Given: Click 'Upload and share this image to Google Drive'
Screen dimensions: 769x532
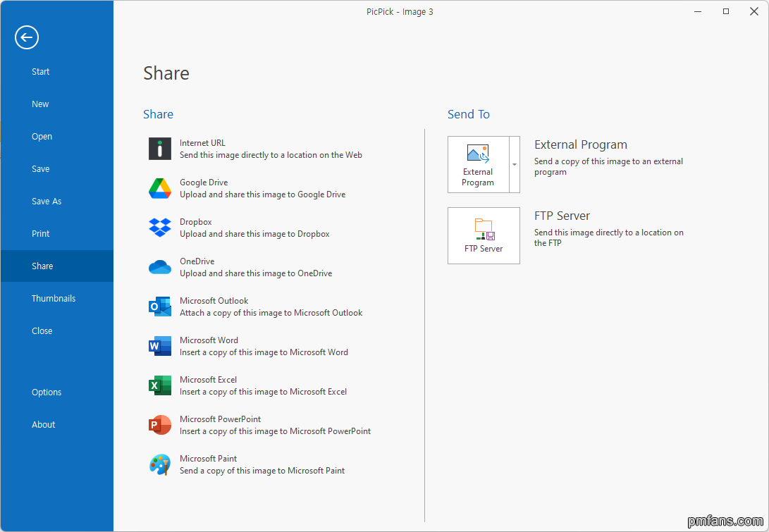Looking at the screenshot, I should (262, 194).
